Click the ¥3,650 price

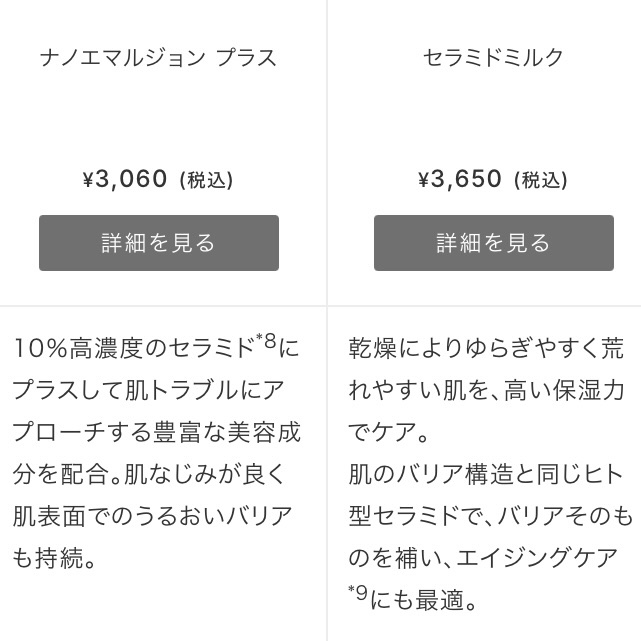460,180
